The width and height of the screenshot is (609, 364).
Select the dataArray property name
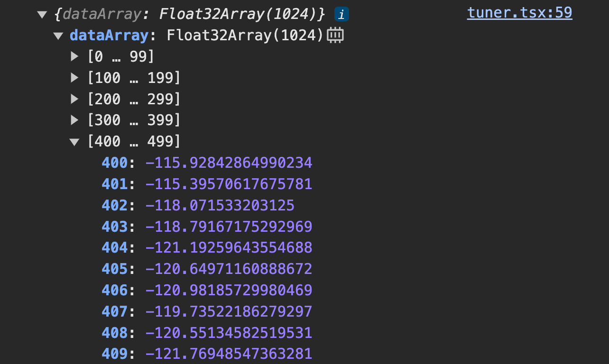[109, 35]
